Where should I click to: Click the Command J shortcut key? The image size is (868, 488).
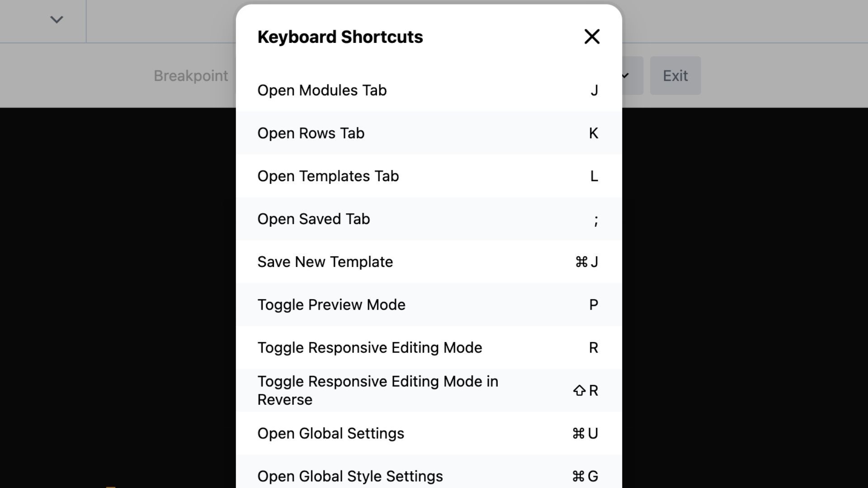click(586, 262)
